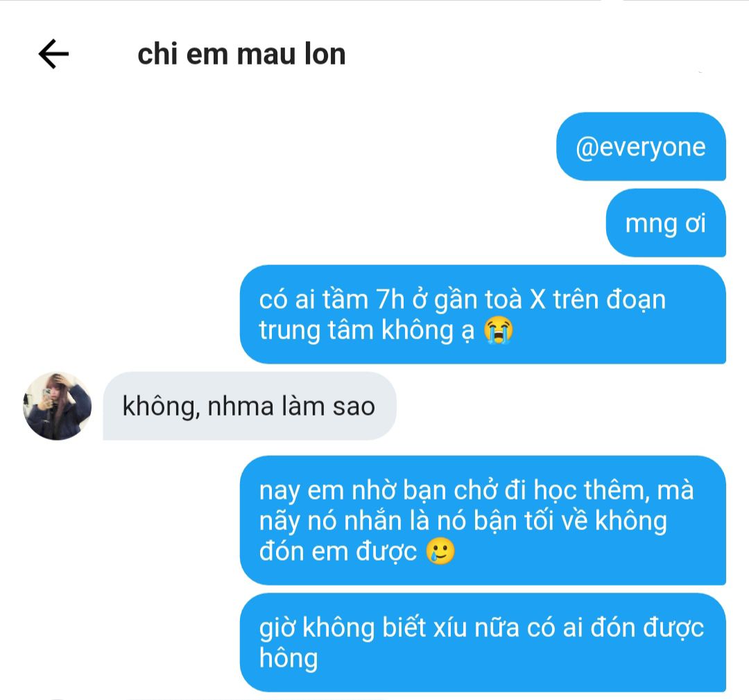Tap the @everyone mention bubble
This screenshot has height=700, width=749.
click(x=641, y=146)
